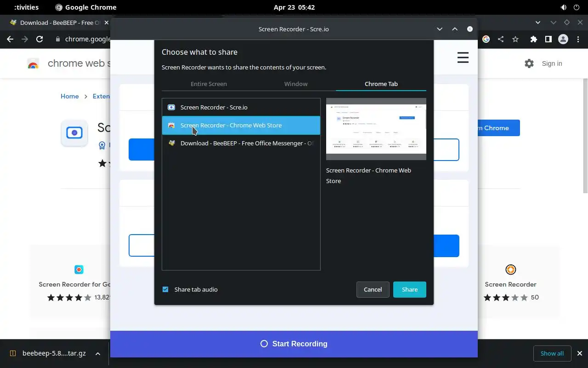The height and width of the screenshot is (368, 588).
Task: Go back in Chrome browser
Action: coord(10,39)
